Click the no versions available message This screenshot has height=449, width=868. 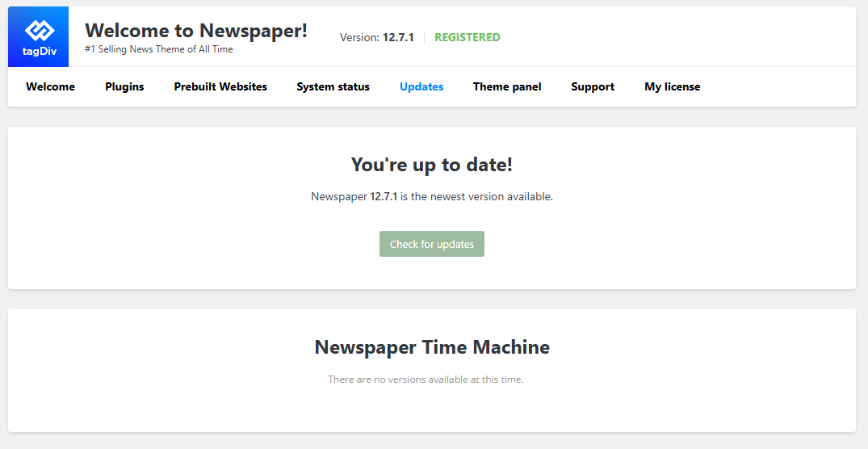(426, 380)
